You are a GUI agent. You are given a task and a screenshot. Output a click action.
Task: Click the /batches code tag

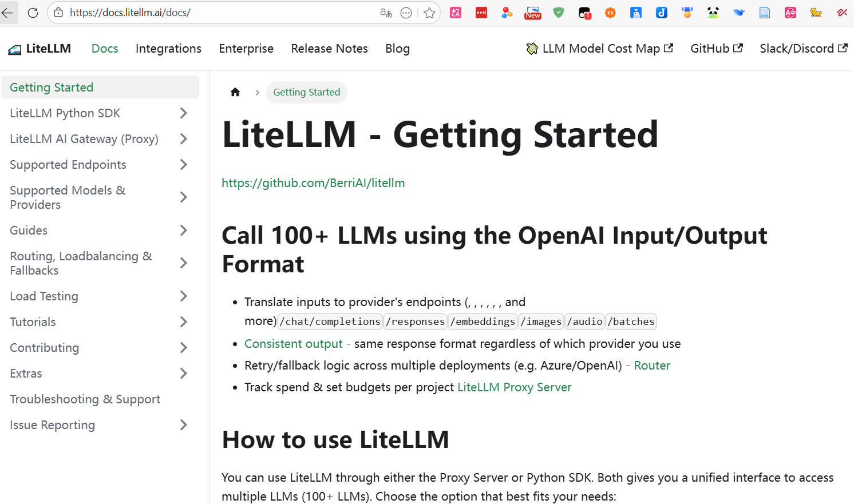click(x=631, y=322)
